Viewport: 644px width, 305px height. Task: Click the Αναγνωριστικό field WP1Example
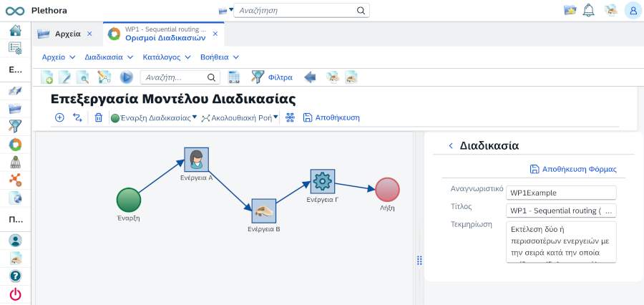coord(560,193)
